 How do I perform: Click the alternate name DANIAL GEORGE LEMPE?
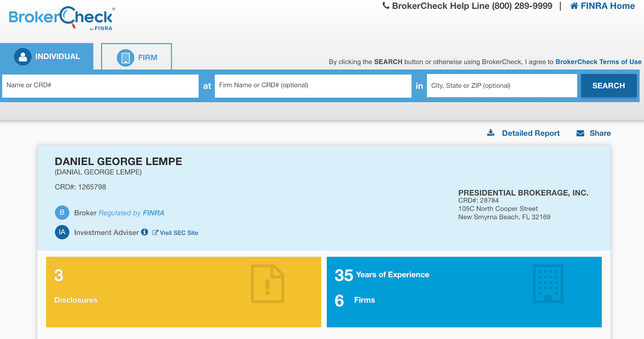pyautogui.click(x=98, y=172)
